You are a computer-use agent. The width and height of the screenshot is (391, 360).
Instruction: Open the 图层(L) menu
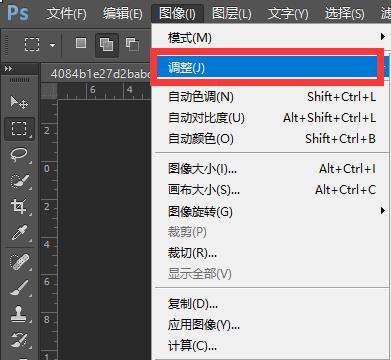[x=232, y=14]
